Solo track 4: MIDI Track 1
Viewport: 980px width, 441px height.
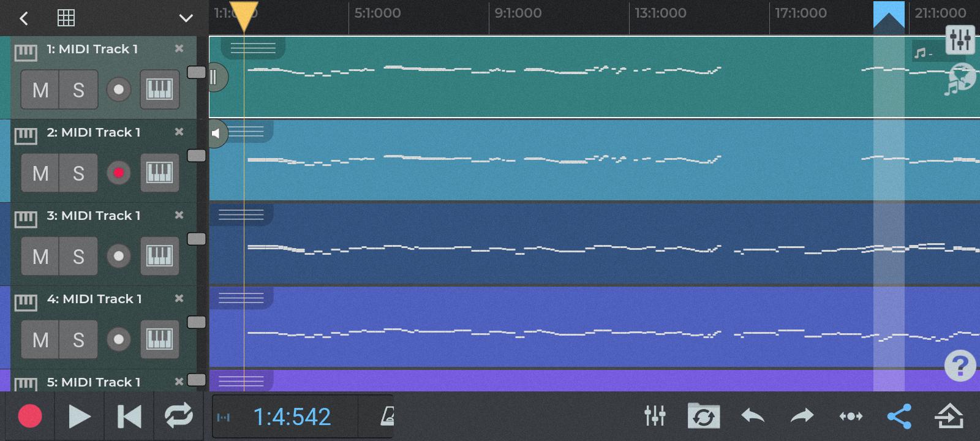coord(78,339)
